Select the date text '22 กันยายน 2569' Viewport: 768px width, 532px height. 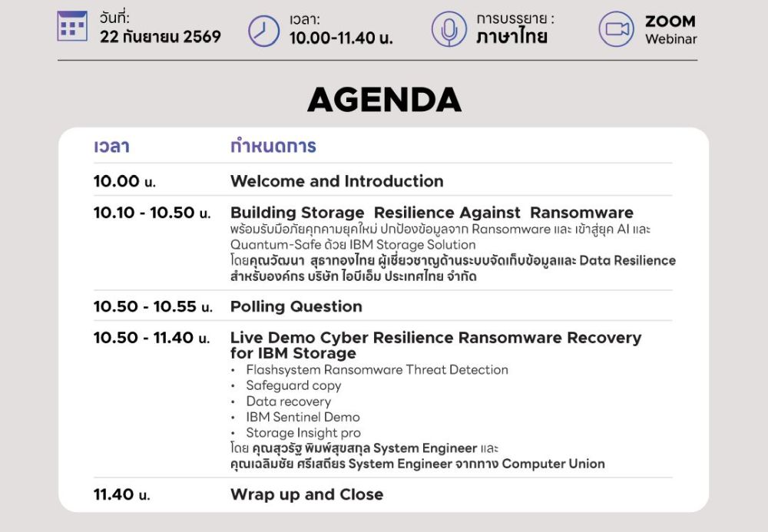(x=161, y=37)
